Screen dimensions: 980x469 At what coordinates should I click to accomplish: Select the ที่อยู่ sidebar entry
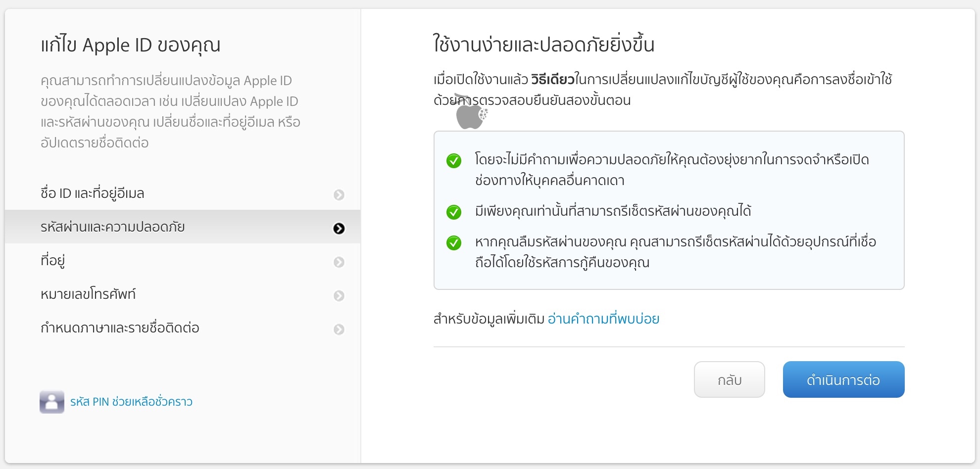54,260
